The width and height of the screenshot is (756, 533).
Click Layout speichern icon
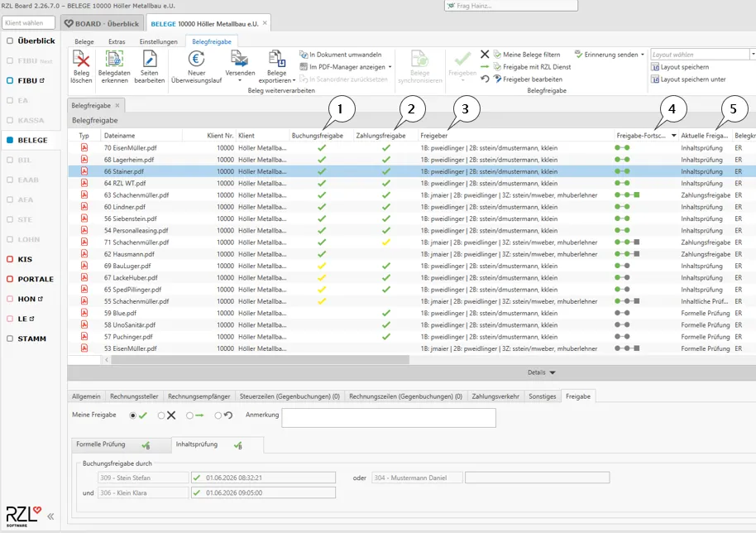(655, 67)
